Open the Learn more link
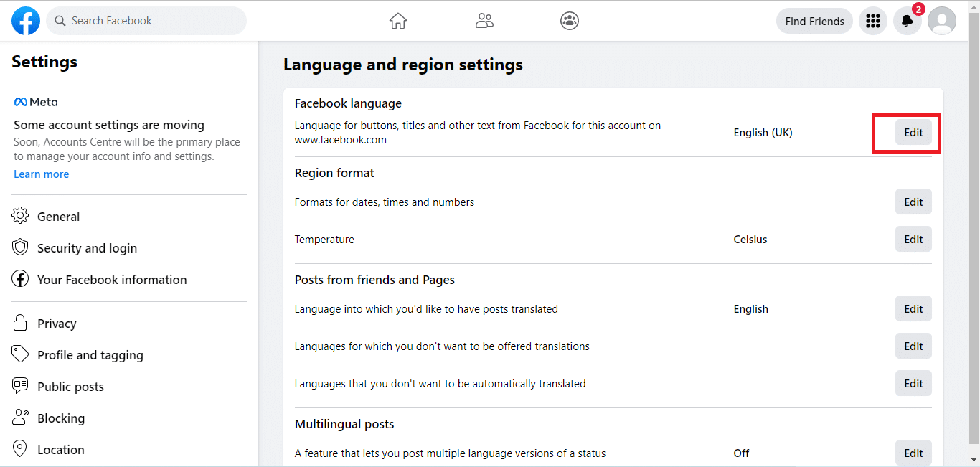 42,174
